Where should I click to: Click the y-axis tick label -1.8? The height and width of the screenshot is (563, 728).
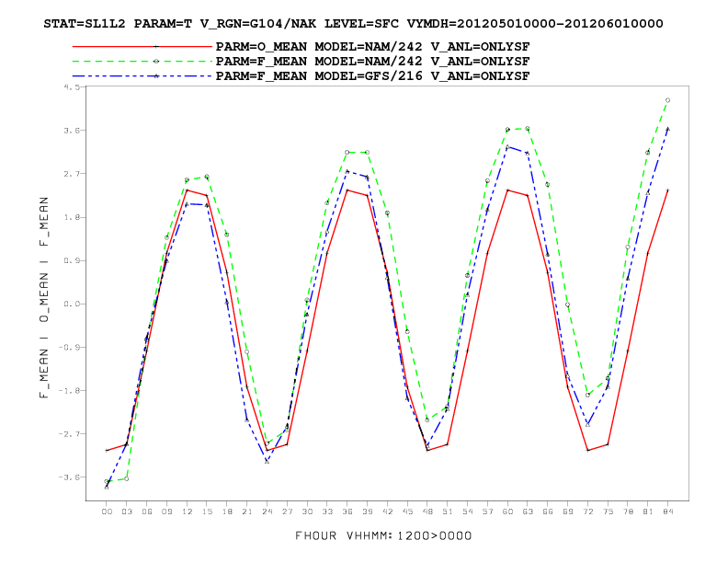coord(70,391)
